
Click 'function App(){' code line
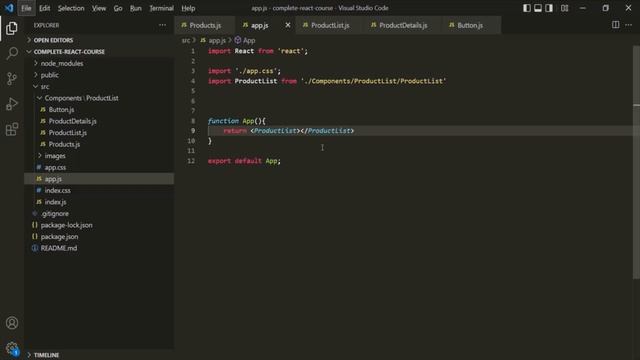pos(237,121)
